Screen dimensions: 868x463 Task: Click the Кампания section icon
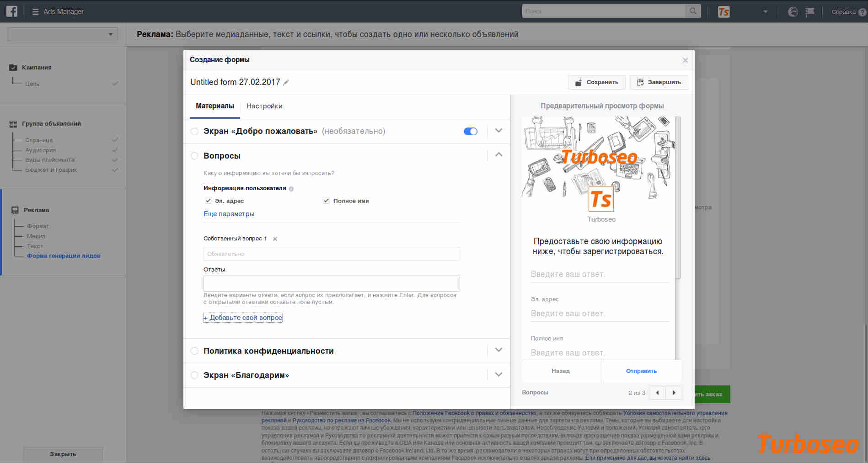tap(13, 67)
